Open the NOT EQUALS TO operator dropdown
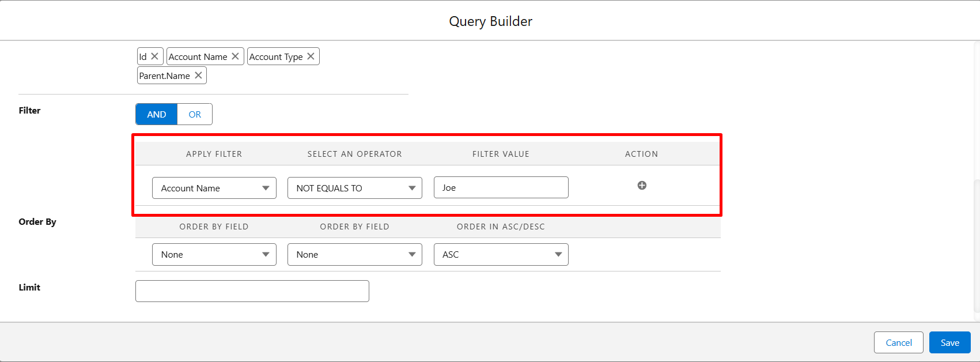The height and width of the screenshot is (362, 980). click(x=354, y=188)
